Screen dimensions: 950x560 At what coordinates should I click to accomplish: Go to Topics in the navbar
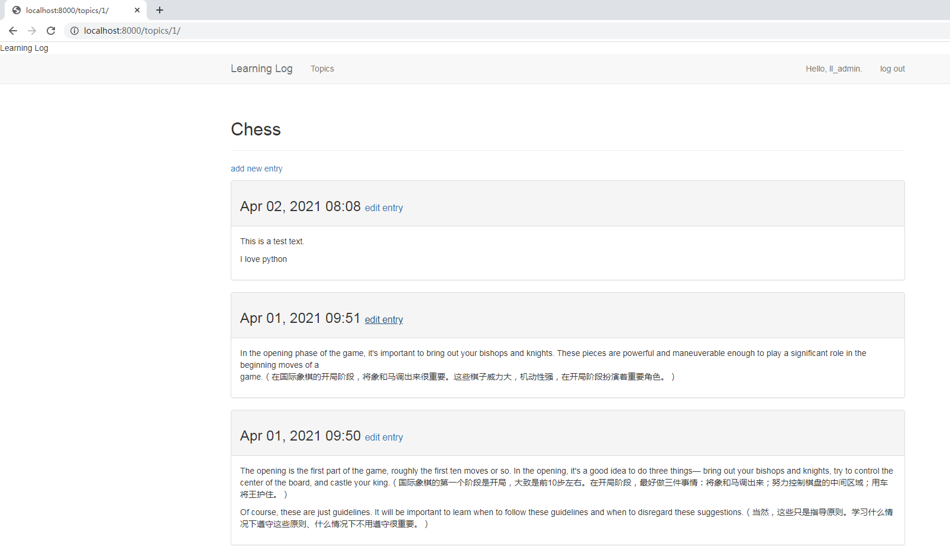click(x=322, y=69)
